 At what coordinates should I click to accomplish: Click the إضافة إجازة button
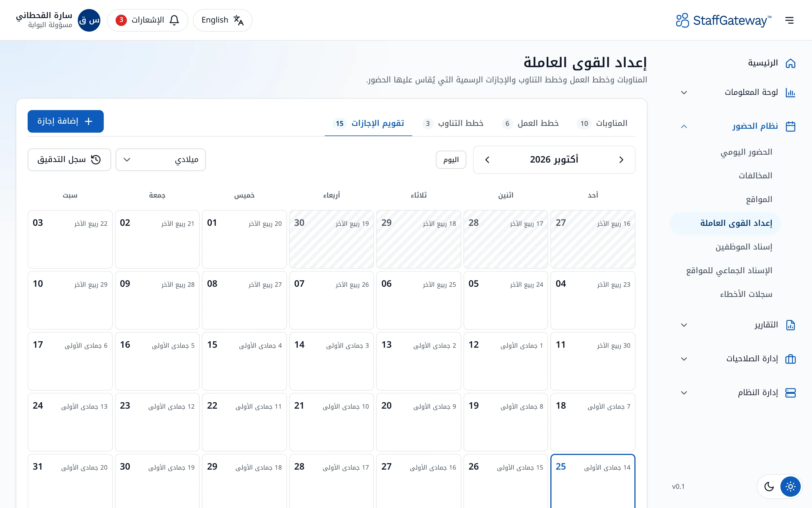pyautogui.click(x=66, y=121)
